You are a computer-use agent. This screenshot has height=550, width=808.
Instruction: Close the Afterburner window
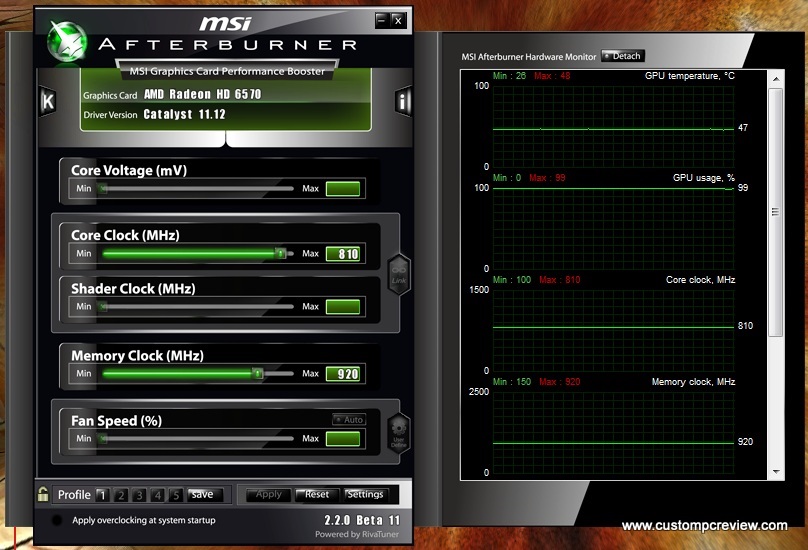click(x=398, y=21)
